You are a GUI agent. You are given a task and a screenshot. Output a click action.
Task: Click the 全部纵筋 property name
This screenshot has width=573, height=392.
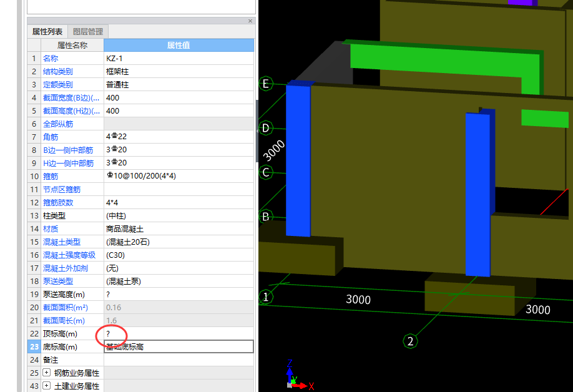[58, 124]
